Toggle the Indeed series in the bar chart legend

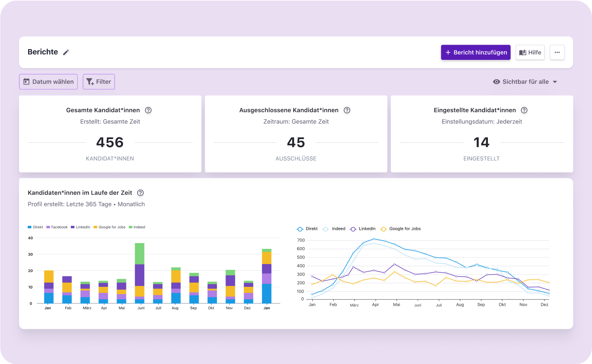(137, 227)
